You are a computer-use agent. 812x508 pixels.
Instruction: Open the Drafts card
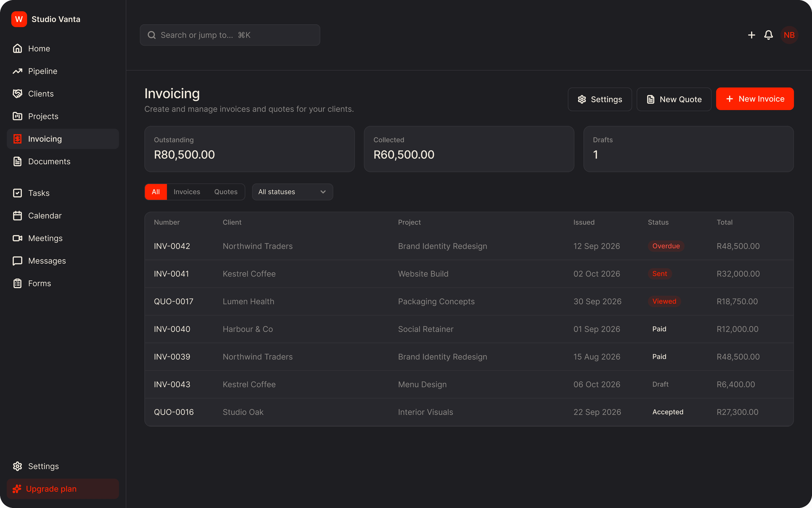[x=688, y=149]
